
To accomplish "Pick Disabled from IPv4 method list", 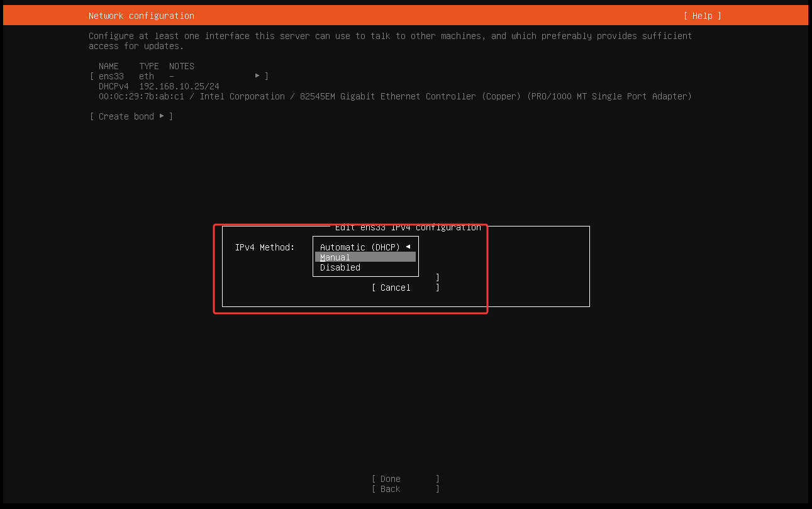I will (x=340, y=267).
